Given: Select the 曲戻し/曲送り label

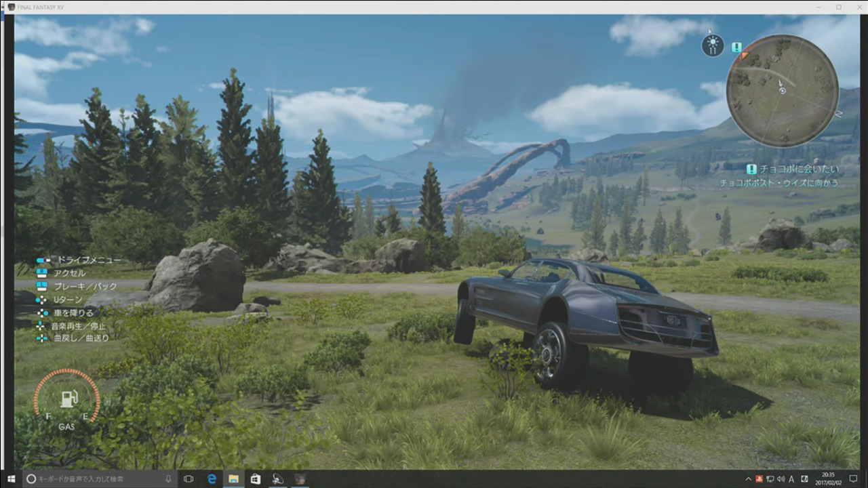Looking at the screenshot, I should click(81, 338).
